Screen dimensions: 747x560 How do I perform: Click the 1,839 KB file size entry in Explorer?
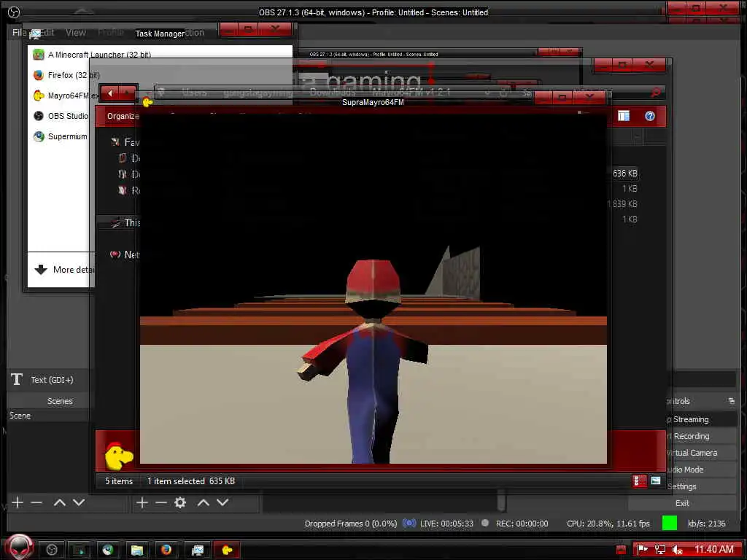pyautogui.click(x=622, y=204)
